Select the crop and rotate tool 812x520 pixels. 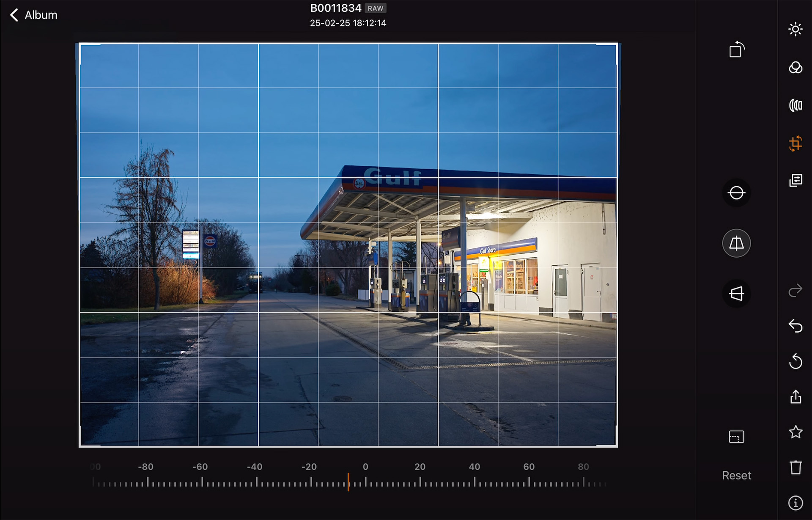pos(795,143)
